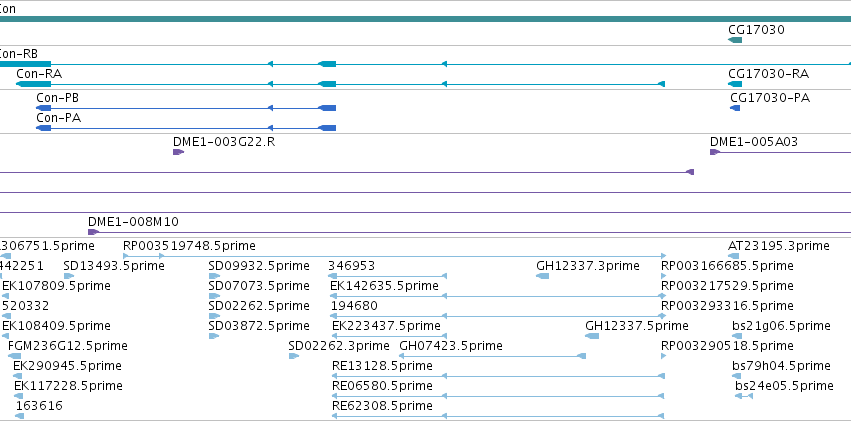Image resolution: width=851 pixels, height=421 pixels.
Task: Select the first SD02262.5prime EST label
Action: 259,305
